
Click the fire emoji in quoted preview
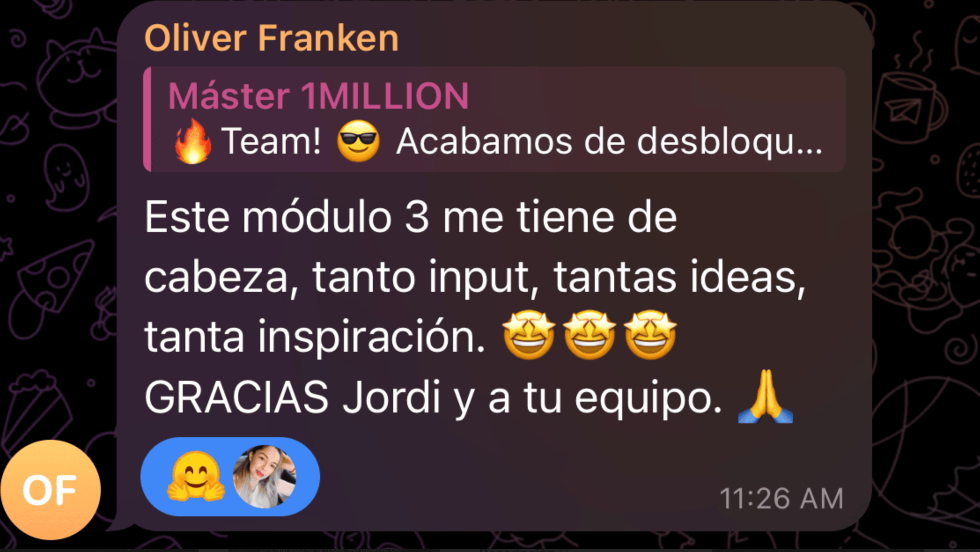point(193,142)
